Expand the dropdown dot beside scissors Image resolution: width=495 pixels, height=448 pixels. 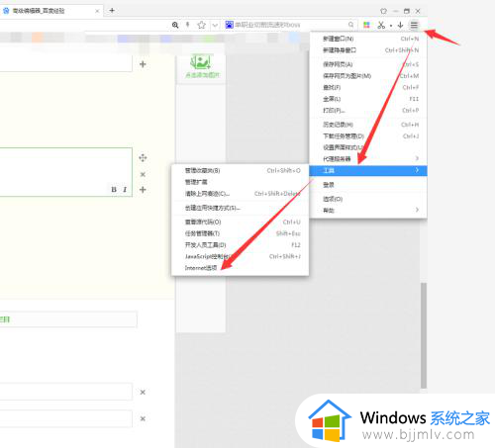coord(391,26)
